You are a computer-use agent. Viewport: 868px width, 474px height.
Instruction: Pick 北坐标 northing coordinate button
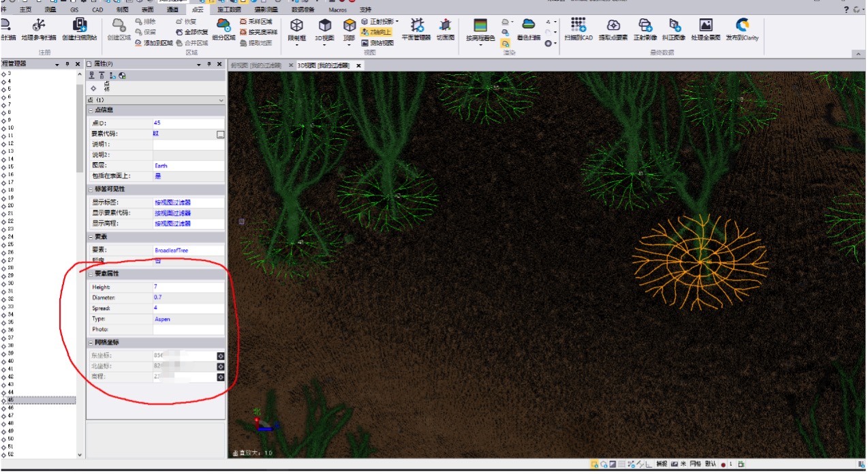221,366
